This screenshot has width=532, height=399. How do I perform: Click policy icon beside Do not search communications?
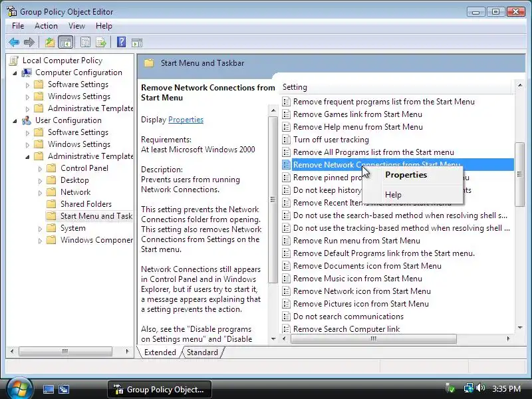[x=287, y=317]
